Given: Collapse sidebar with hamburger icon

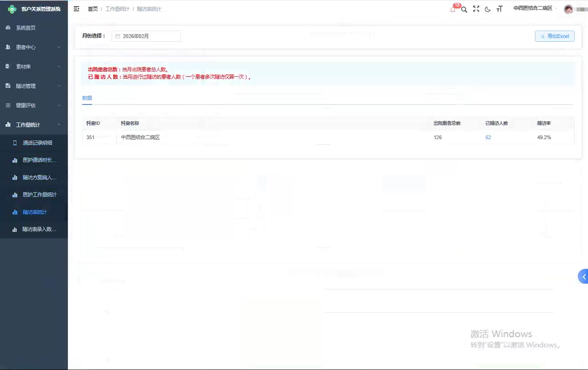Looking at the screenshot, I should (x=76, y=9).
